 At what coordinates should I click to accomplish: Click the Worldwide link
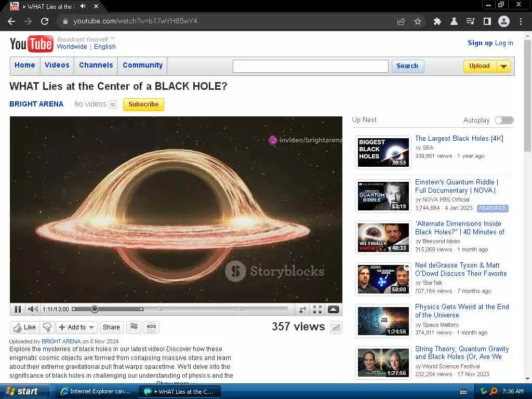(72, 47)
